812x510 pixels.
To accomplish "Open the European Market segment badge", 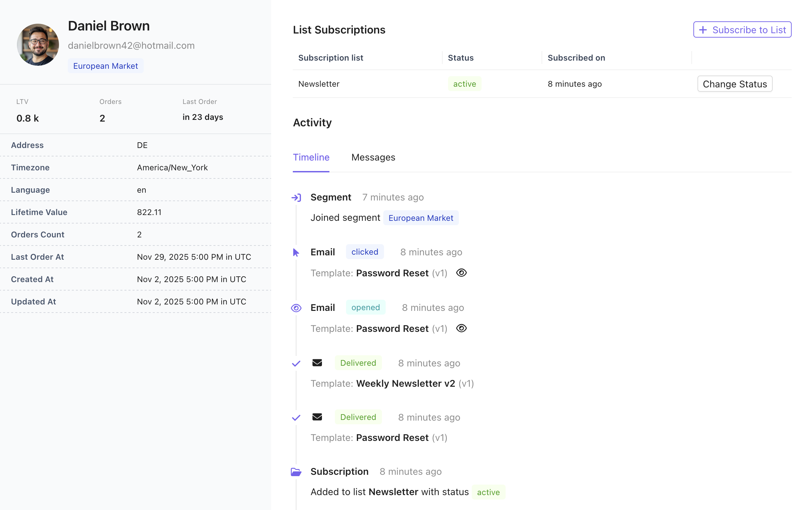I will [x=105, y=66].
